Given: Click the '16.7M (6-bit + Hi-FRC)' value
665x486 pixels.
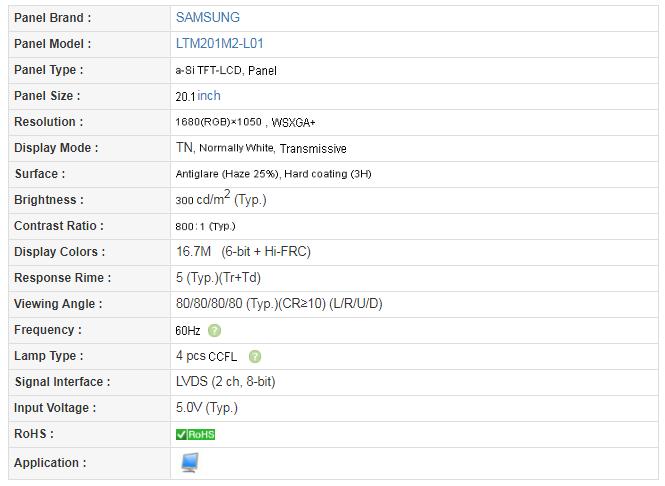Looking at the screenshot, I should click(243, 251).
